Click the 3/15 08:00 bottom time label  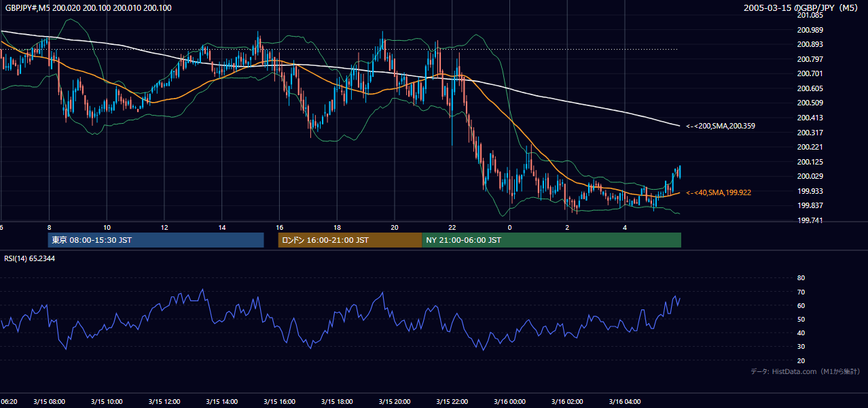point(49,402)
